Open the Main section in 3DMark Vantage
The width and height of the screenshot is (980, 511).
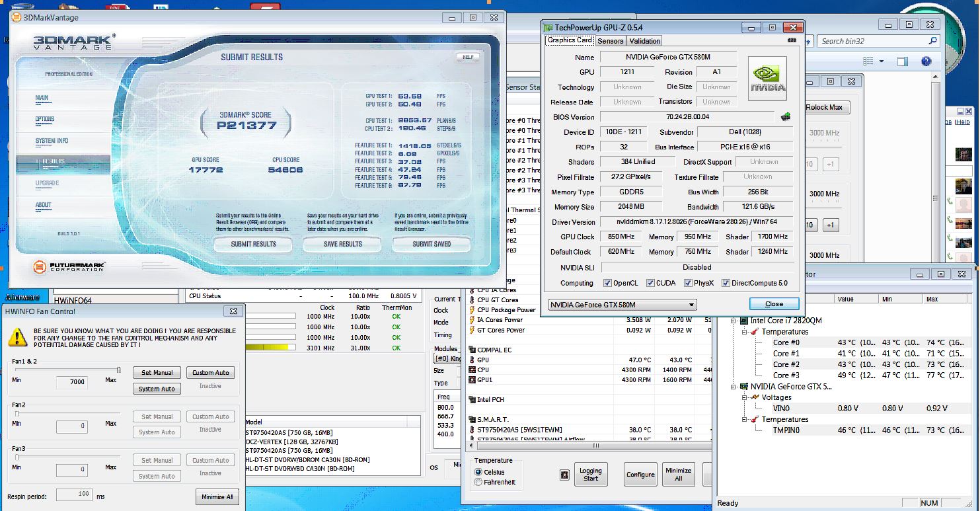pyautogui.click(x=42, y=98)
